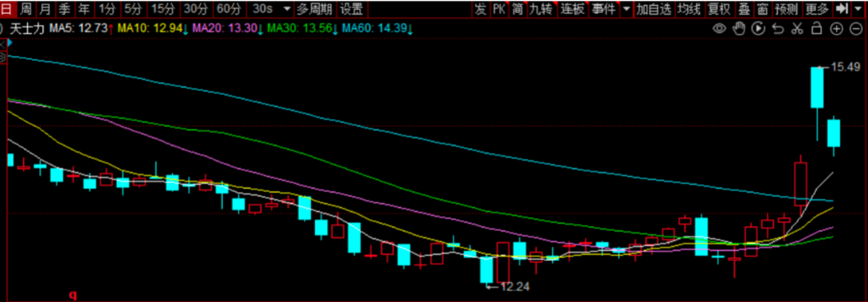Click the red q marker at chart bottom
Image resolution: width=868 pixels, height=302 pixels.
coord(72,296)
